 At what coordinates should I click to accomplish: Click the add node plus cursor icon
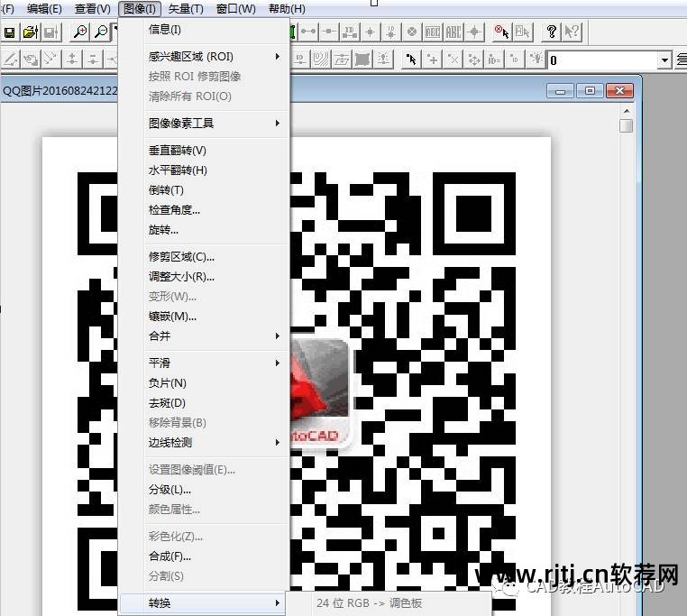coord(433,60)
